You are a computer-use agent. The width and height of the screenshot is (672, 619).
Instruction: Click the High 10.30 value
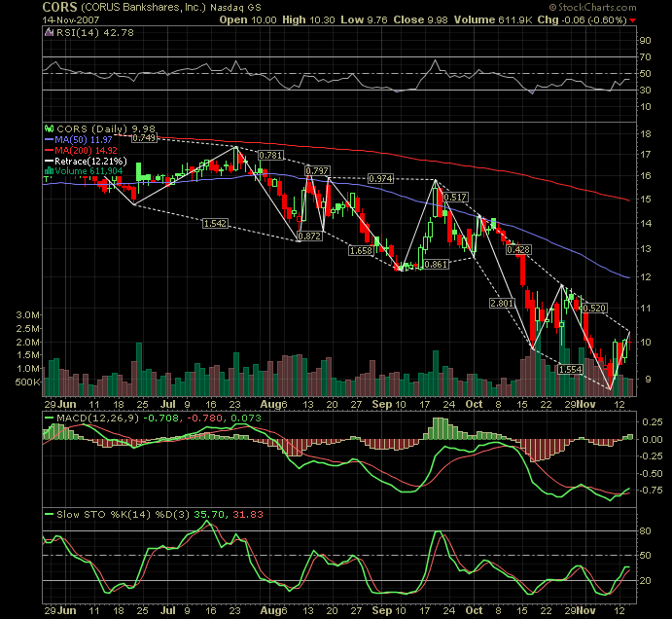(x=308, y=19)
